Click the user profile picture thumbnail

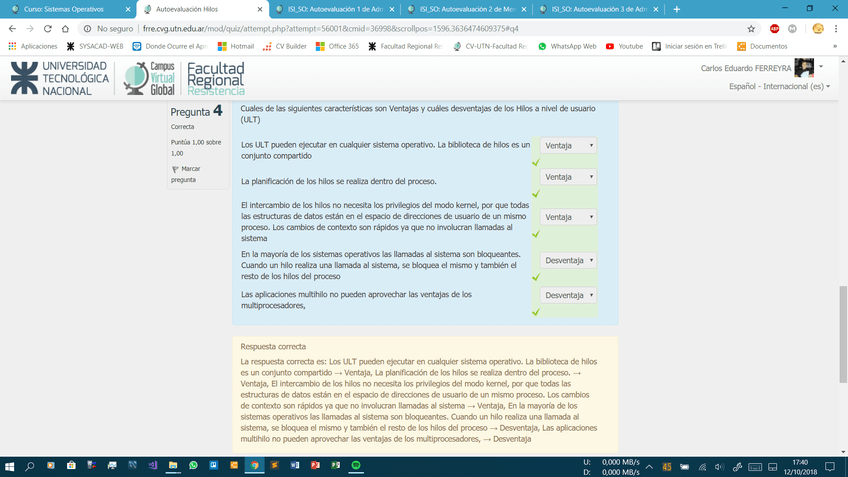803,68
